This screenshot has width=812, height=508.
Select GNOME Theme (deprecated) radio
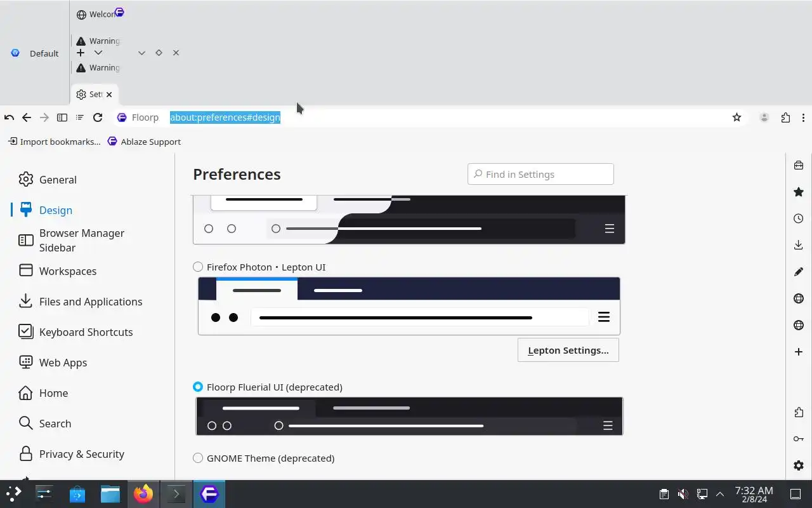point(198,458)
